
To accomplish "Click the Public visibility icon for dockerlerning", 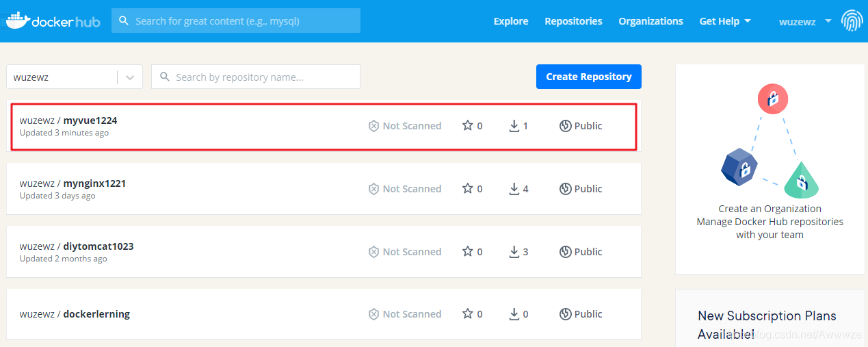I will tap(565, 314).
